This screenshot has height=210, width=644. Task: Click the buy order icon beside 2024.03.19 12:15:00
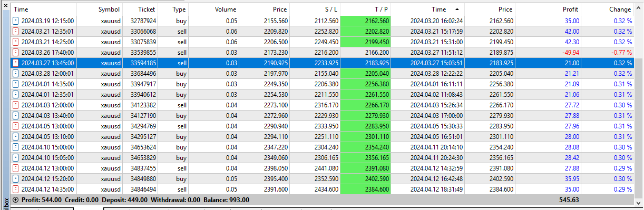(x=16, y=21)
